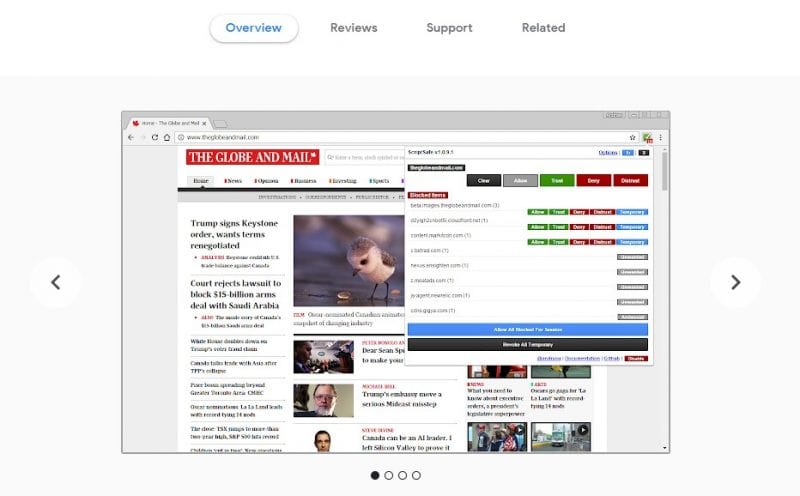Select the third carousel dot
Viewport: 800px width, 496px height.
(403, 475)
